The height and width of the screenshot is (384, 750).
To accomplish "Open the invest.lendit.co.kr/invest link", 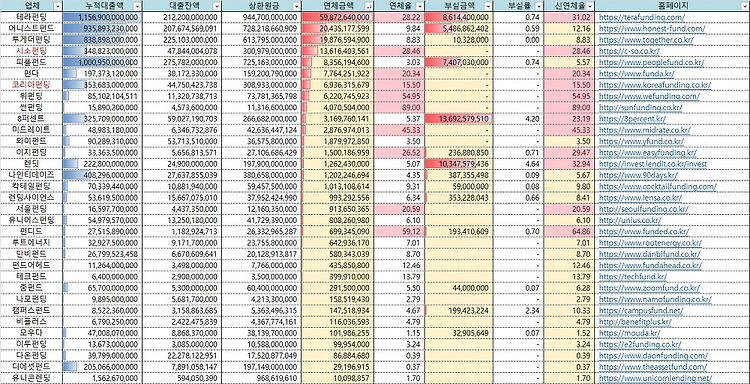I will click(652, 164).
